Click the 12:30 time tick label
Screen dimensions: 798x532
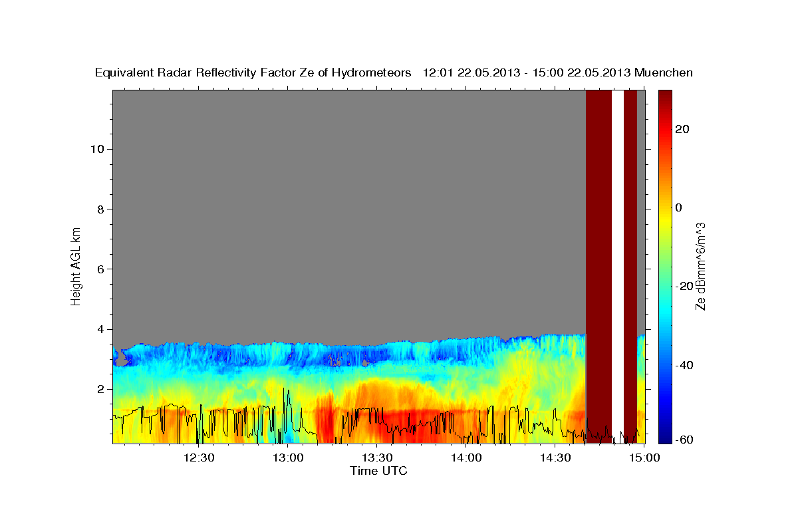click(198, 458)
